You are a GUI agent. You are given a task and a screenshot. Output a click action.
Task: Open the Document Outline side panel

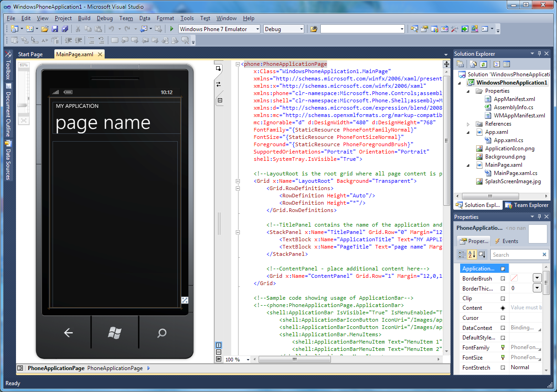click(x=8, y=110)
